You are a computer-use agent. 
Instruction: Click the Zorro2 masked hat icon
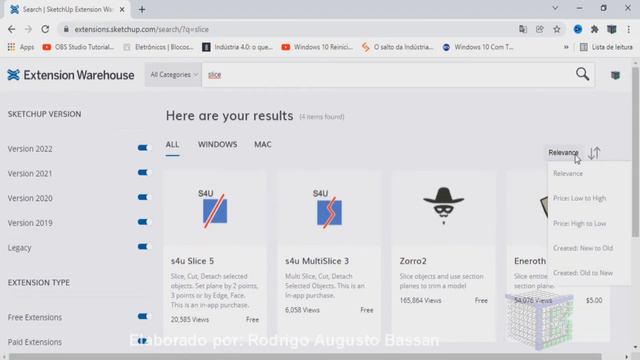(444, 206)
